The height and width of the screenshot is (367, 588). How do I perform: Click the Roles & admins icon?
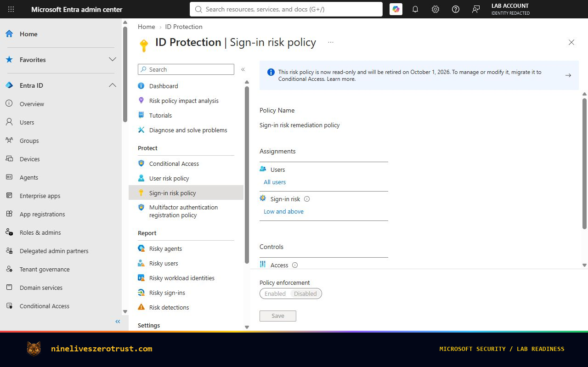tap(9, 232)
